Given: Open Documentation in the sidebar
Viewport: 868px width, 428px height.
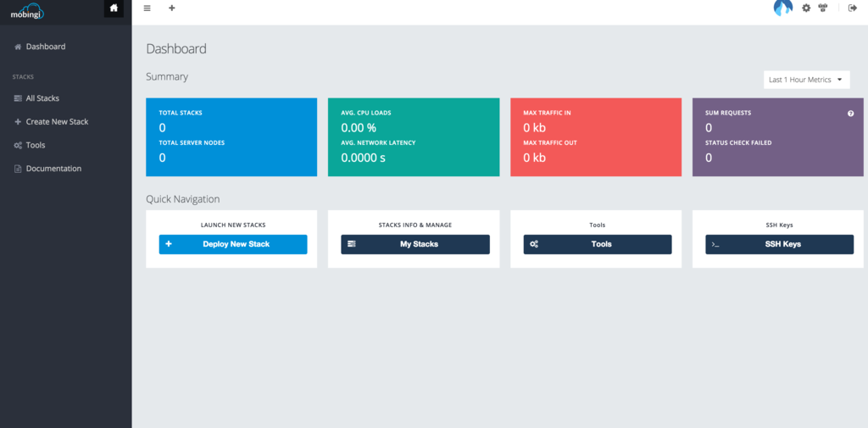Looking at the screenshot, I should click(x=47, y=169).
